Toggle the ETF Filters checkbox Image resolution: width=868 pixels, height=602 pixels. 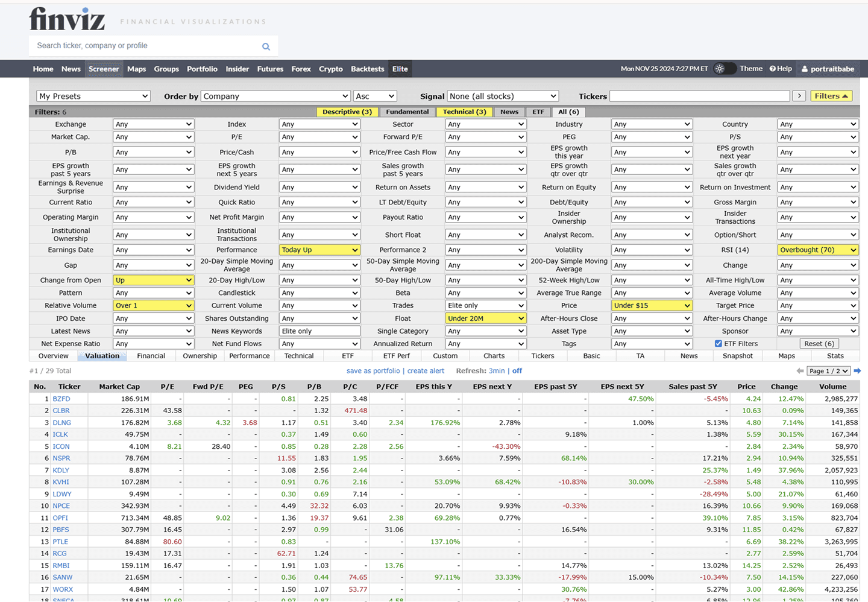pyautogui.click(x=718, y=344)
